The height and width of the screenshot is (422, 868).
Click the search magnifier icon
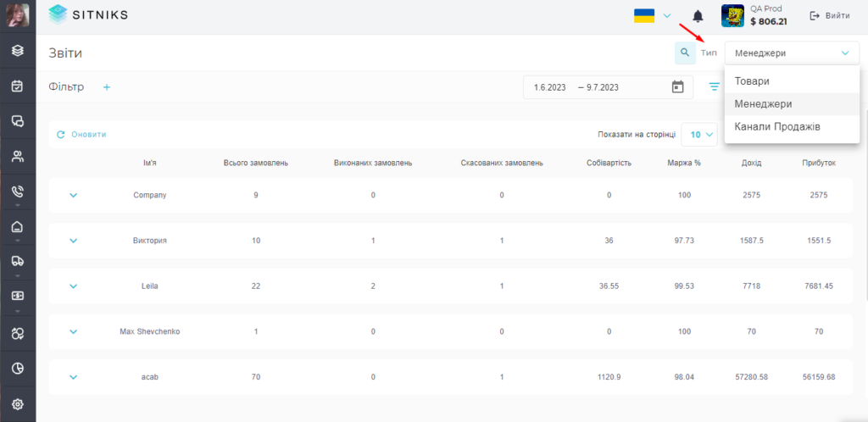pos(685,53)
